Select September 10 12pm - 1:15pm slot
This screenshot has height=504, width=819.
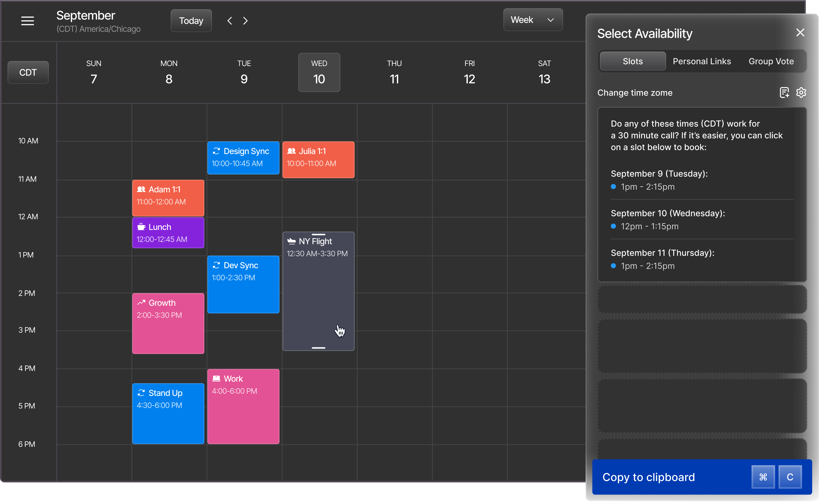click(649, 226)
